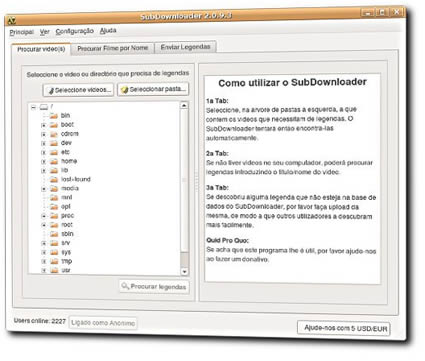This screenshot has height=361, width=425.
Task: Switch to Enviar Legendas tab
Action: (185, 47)
